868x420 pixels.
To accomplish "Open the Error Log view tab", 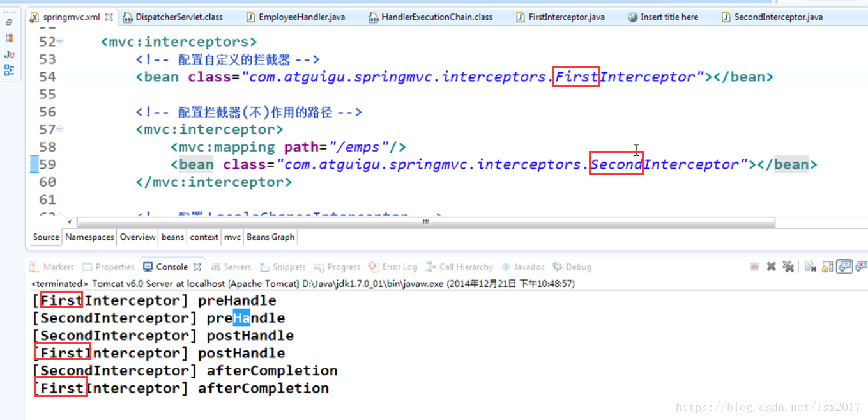I will 393,267.
